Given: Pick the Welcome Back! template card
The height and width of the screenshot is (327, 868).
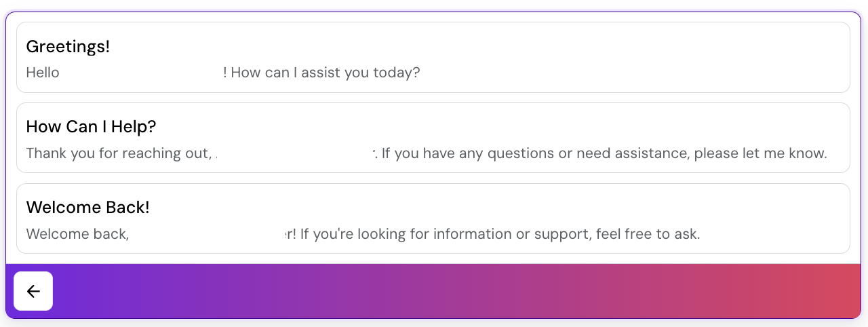Looking at the screenshot, I should point(433,218).
